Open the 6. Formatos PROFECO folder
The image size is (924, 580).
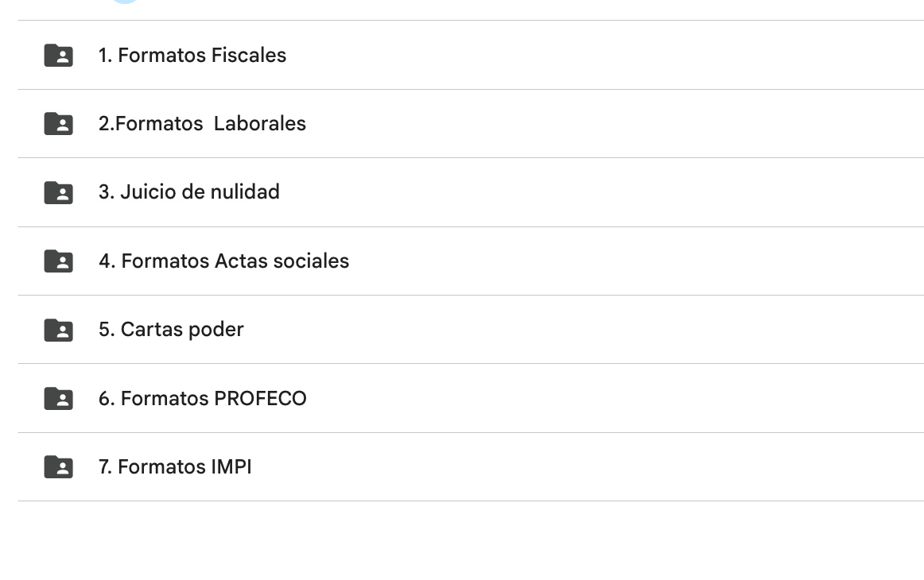pyautogui.click(x=203, y=398)
